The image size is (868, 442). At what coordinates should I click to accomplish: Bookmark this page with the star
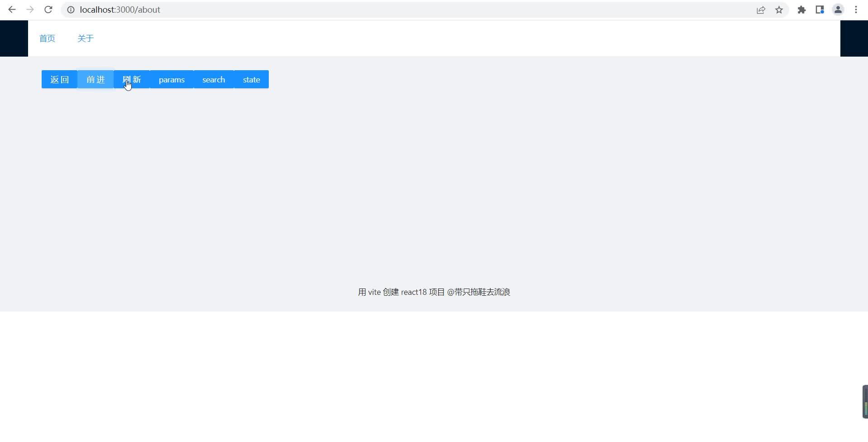tap(779, 10)
